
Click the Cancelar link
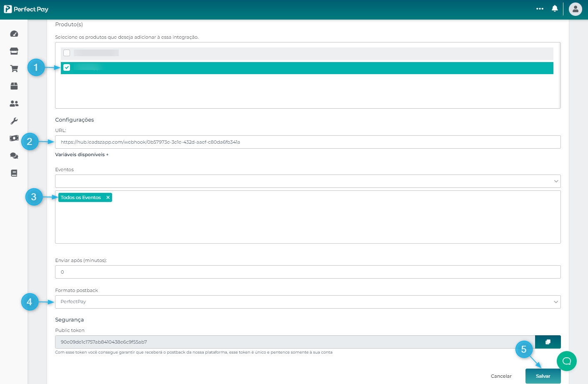(501, 376)
